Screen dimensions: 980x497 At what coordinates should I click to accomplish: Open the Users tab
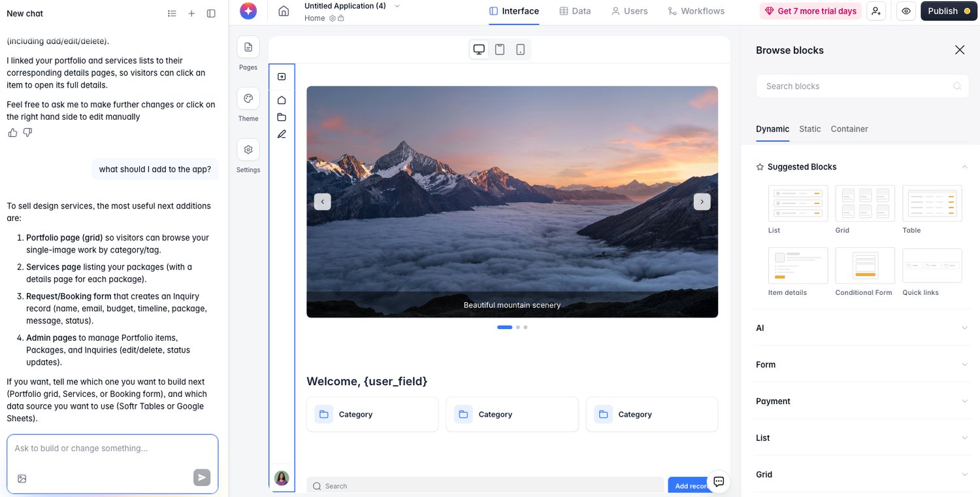[629, 11]
